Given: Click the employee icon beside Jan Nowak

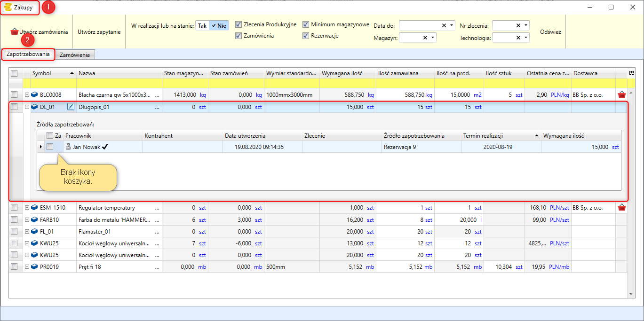Looking at the screenshot, I should [68, 147].
